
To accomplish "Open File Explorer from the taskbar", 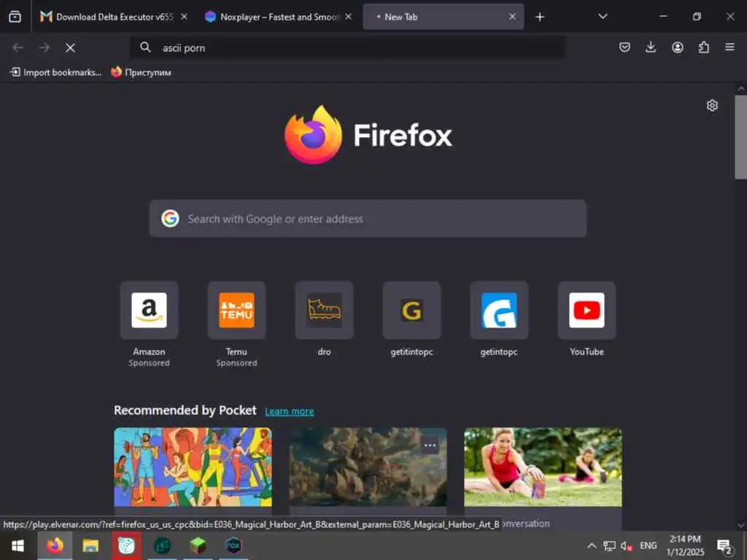I will point(90,545).
